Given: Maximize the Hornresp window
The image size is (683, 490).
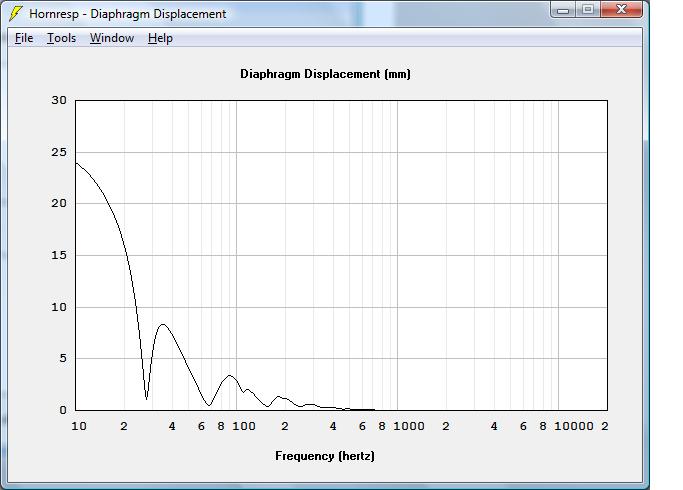Looking at the screenshot, I should (x=588, y=10).
